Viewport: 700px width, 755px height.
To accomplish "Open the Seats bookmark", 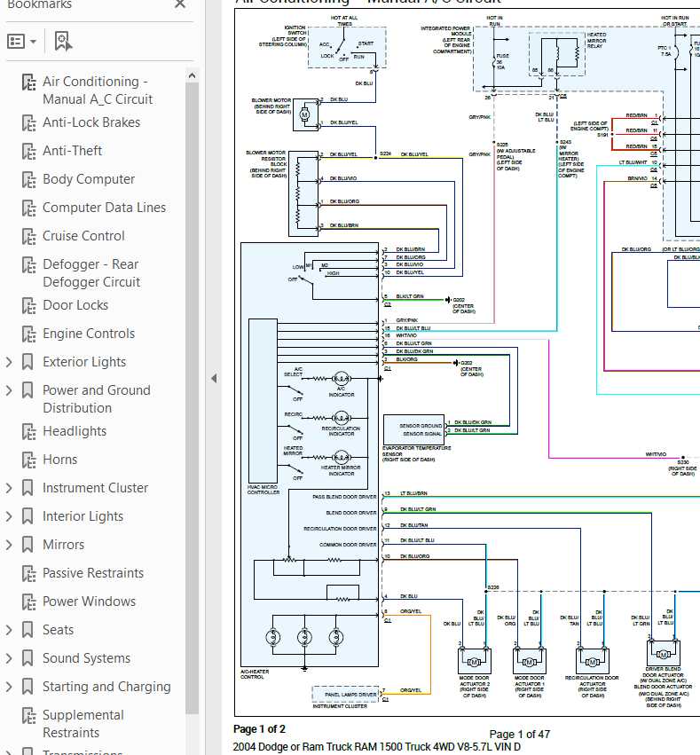I will (58, 630).
